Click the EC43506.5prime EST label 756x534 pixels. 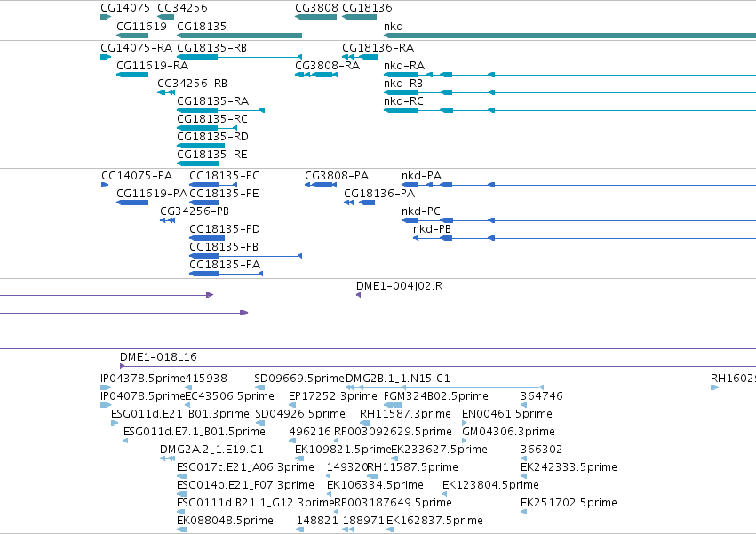(230, 396)
